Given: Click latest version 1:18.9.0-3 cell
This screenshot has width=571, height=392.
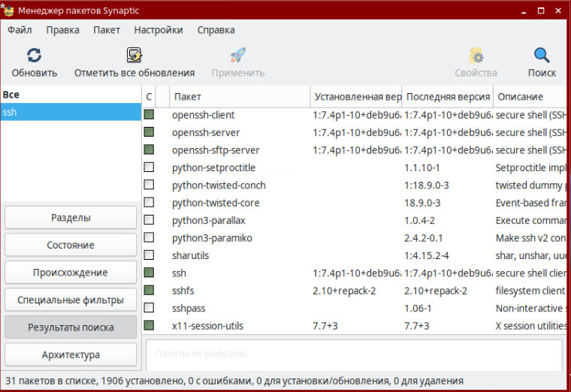Looking at the screenshot, I should (427, 185).
